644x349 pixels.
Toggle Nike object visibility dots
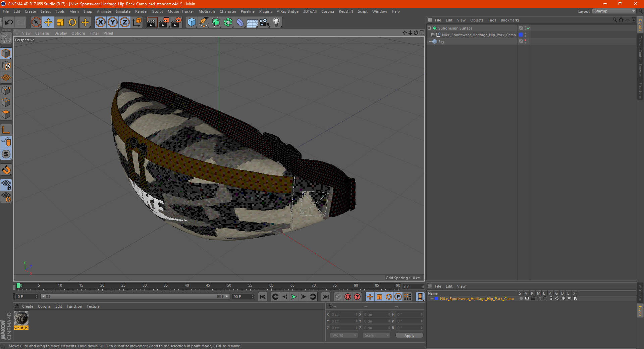[525, 35]
